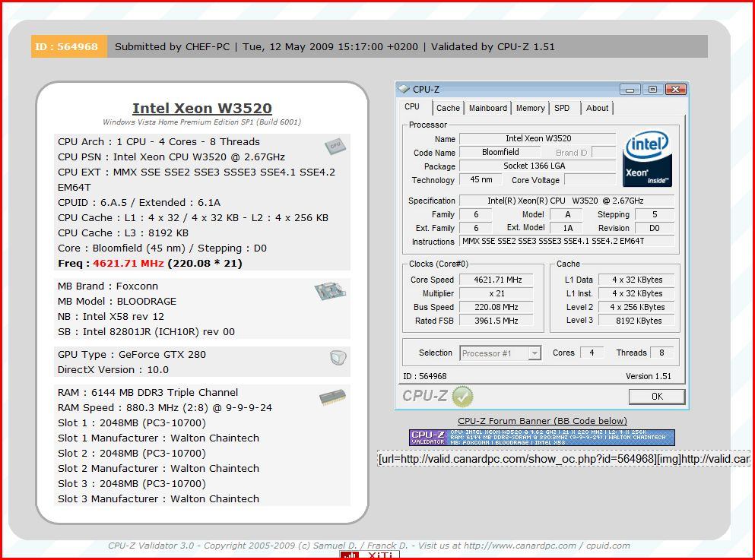Click CPU-Z Forum Banner (BB Code below) link
This screenshot has height=560, width=755.
point(542,421)
